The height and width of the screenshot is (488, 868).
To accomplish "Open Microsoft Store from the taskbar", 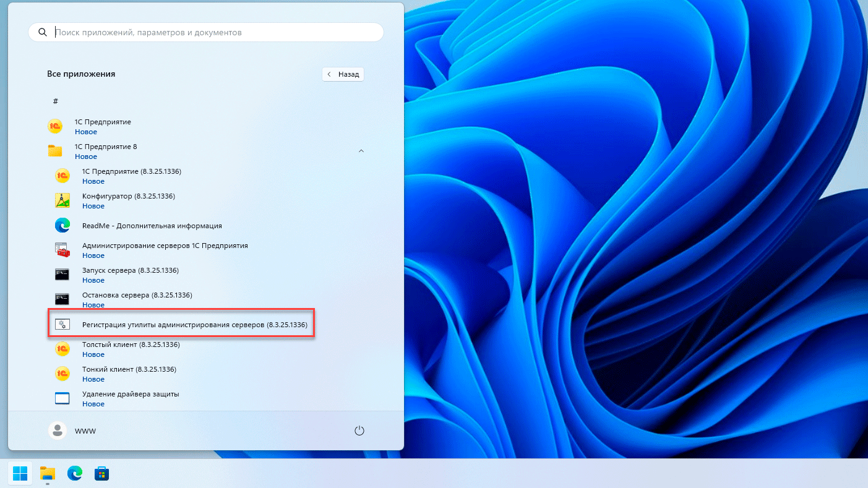I will [x=101, y=474].
